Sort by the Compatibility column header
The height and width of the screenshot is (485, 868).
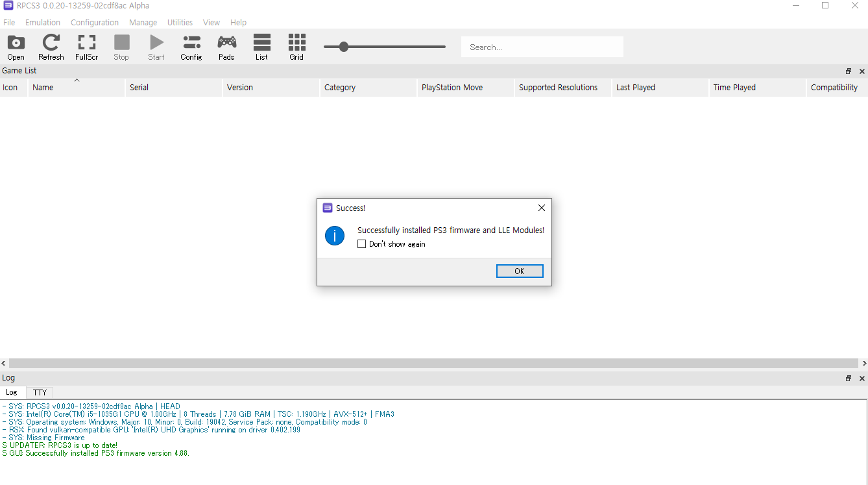pyautogui.click(x=837, y=87)
